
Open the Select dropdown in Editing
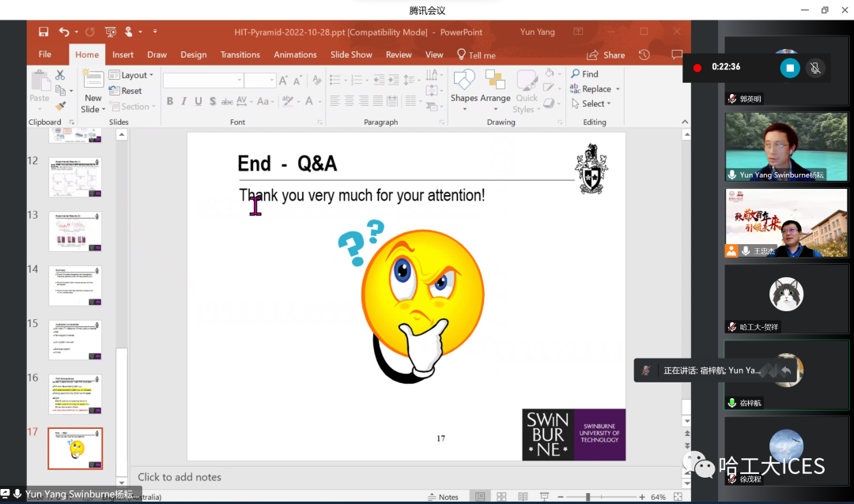(593, 103)
